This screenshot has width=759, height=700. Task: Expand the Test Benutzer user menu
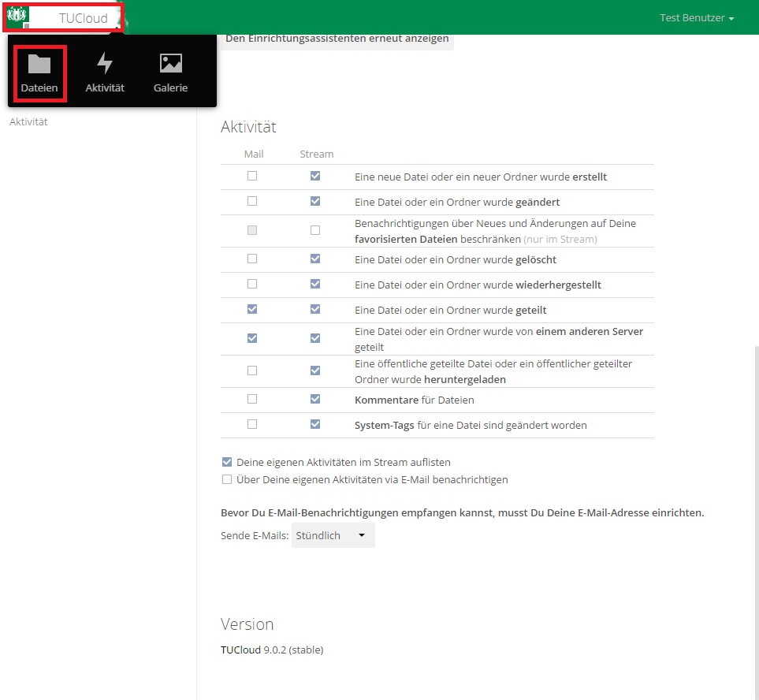pos(697,17)
